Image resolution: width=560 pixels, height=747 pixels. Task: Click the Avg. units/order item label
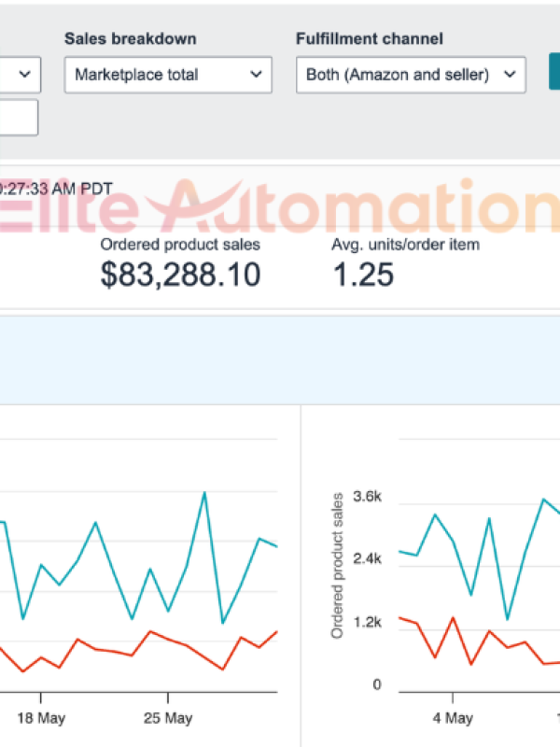[406, 245]
